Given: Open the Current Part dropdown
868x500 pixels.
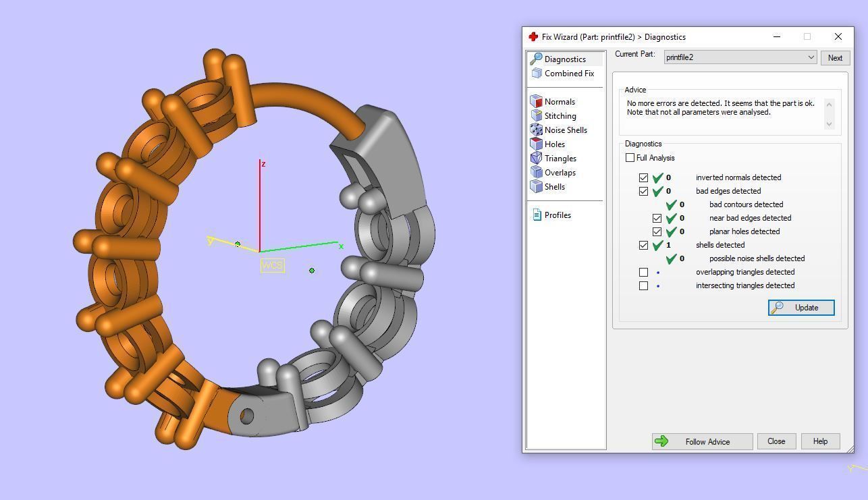Looking at the screenshot, I should click(x=741, y=57).
